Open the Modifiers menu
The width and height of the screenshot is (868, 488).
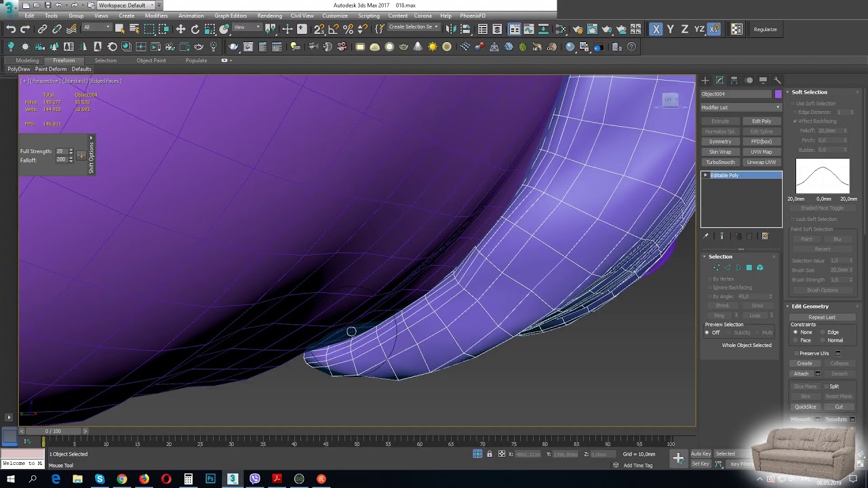pyautogui.click(x=156, y=16)
